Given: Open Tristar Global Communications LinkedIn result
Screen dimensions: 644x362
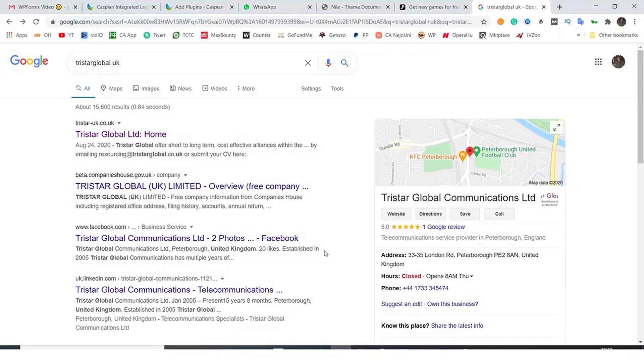Looking at the screenshot, I should tap(179, 290).
